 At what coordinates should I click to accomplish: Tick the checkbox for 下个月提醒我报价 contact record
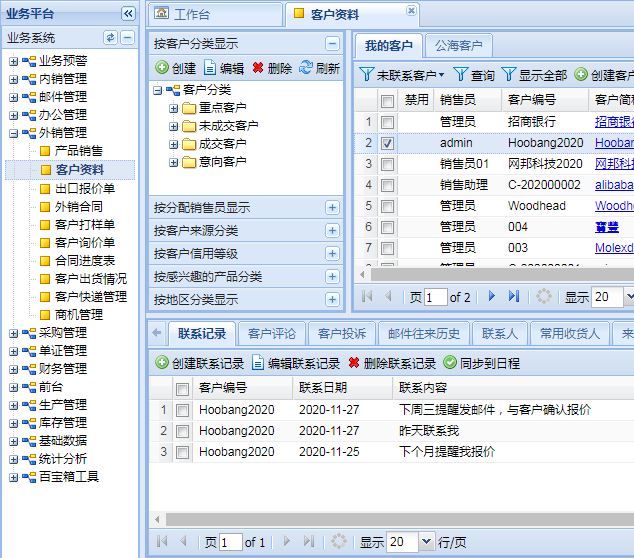(x=182, y=452)
